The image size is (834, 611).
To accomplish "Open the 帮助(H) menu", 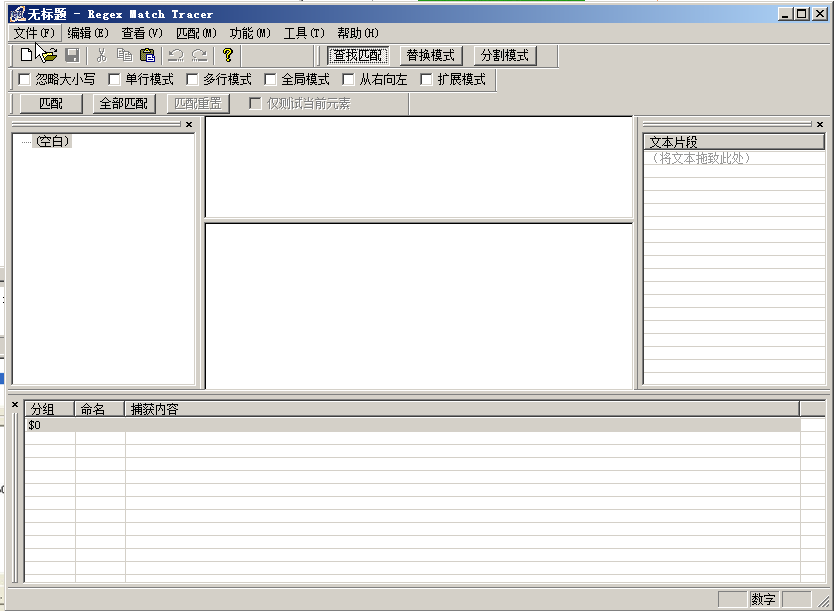I will click(x=358, y=33).
